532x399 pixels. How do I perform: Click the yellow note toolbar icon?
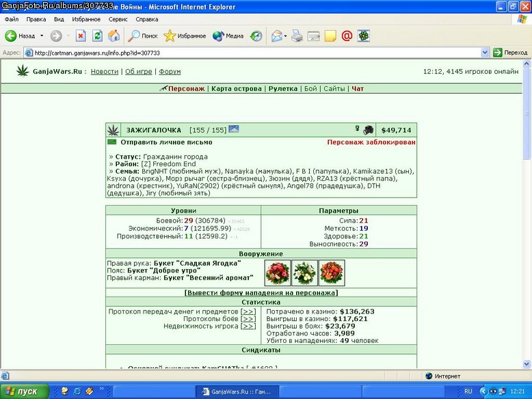330,36
